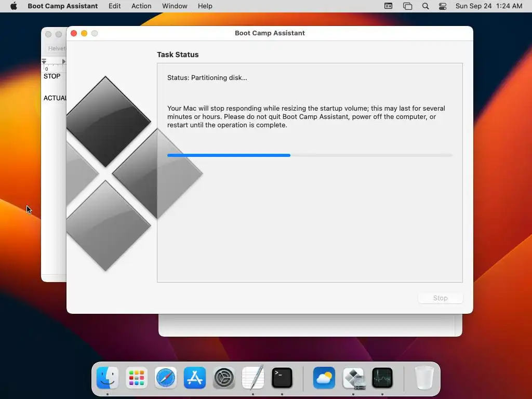Click the Boot Camp Assistant window title
The width and height of the screenshot is (532, 399).
coord(270,33)
